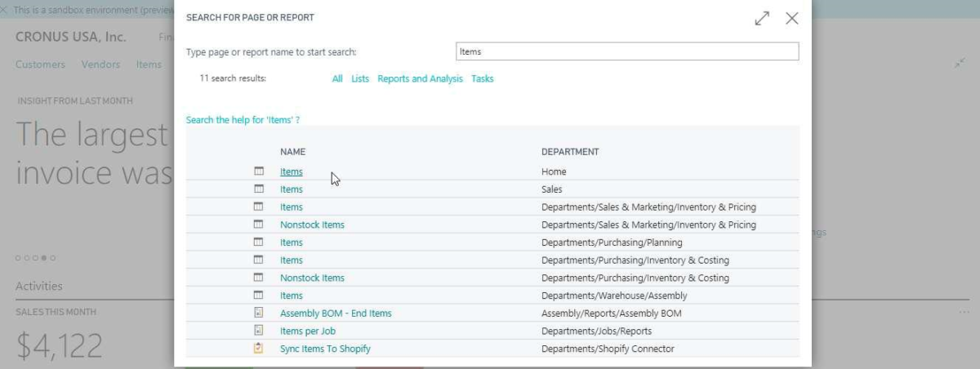Click the list icon beside Items Home row

259,171
